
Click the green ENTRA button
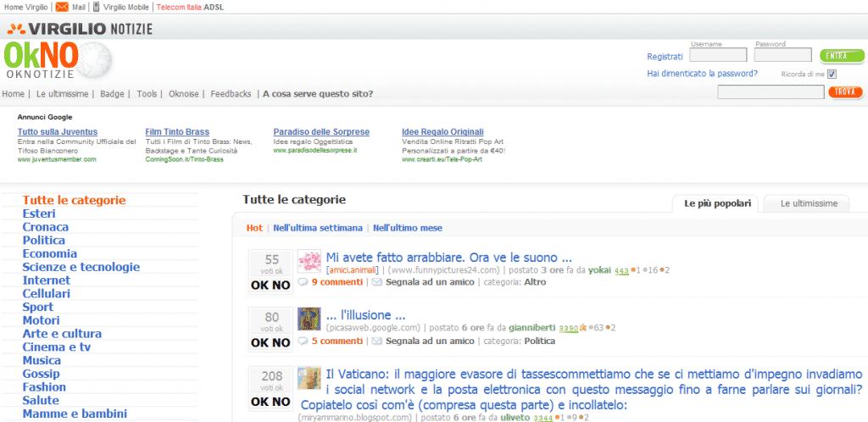point(842,55)
